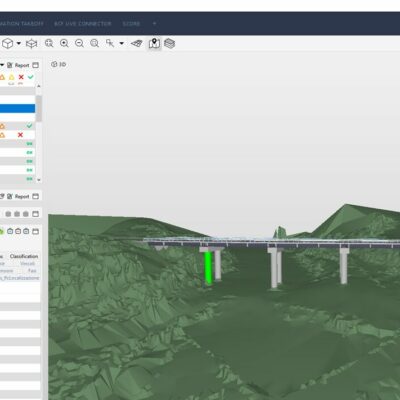Image resolution: width=400 pixels, height=400 pixels.
Task: Open the SCORE tab
Action: (131, 24)
